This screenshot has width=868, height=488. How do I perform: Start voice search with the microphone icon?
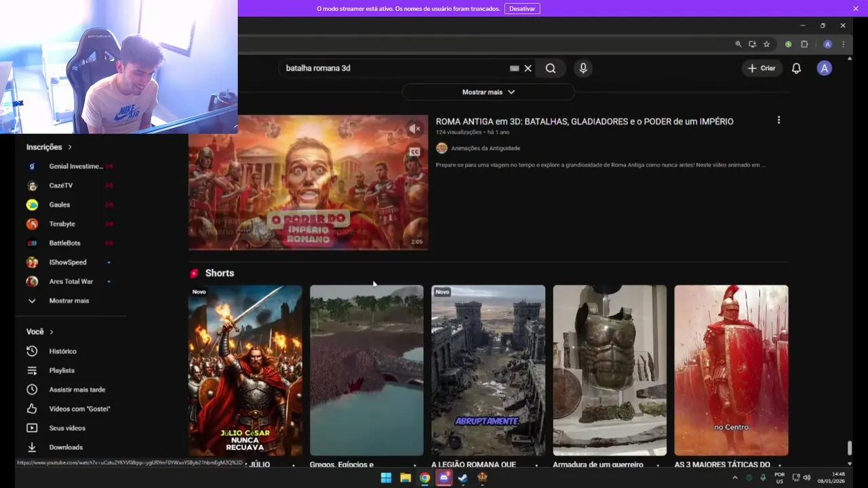coord(583,68)
